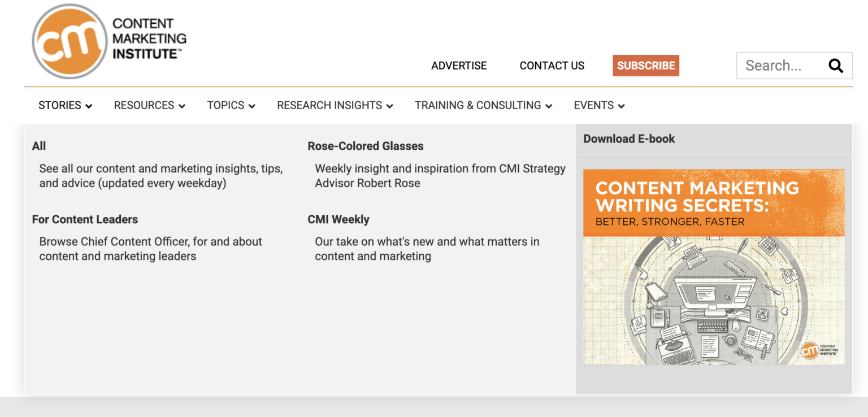This screenshot has height=417, width=868.
Task: Open the Rose-Colored Glasses section
Action: point(365,146)
